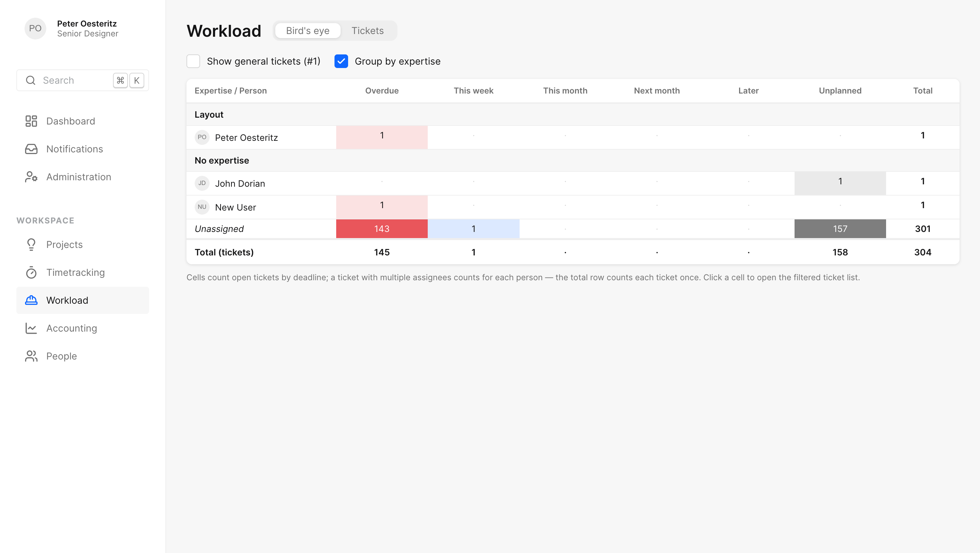Click the Notifications inbox icon
980x553 pixels.
[31, 149]
